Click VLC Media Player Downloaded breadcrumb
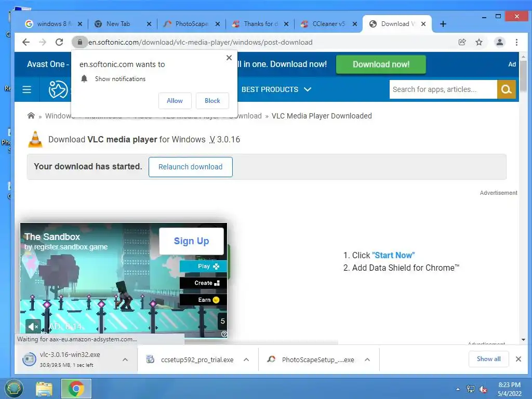The image size is (532, 399). [322, 116]
